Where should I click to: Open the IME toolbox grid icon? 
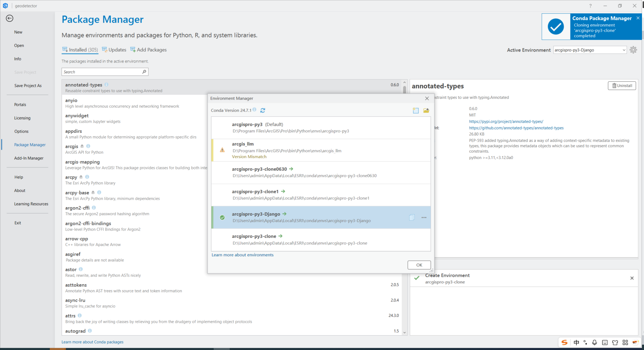tap(625, 342)
